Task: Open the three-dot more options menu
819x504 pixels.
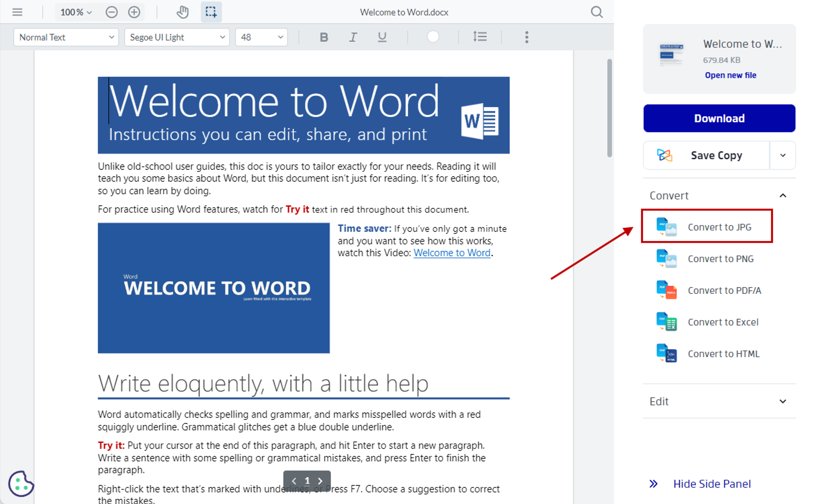Action: (x=527, y=37)
